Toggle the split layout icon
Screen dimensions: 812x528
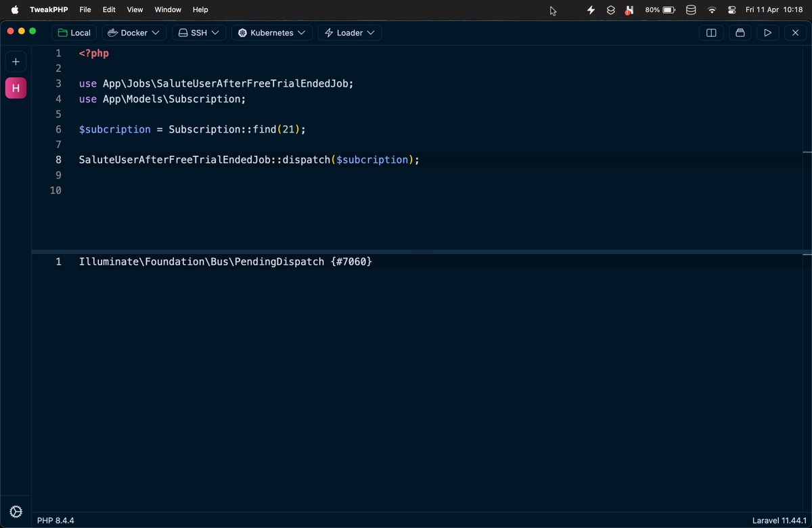pyautogui.click(x=711, y=32)
